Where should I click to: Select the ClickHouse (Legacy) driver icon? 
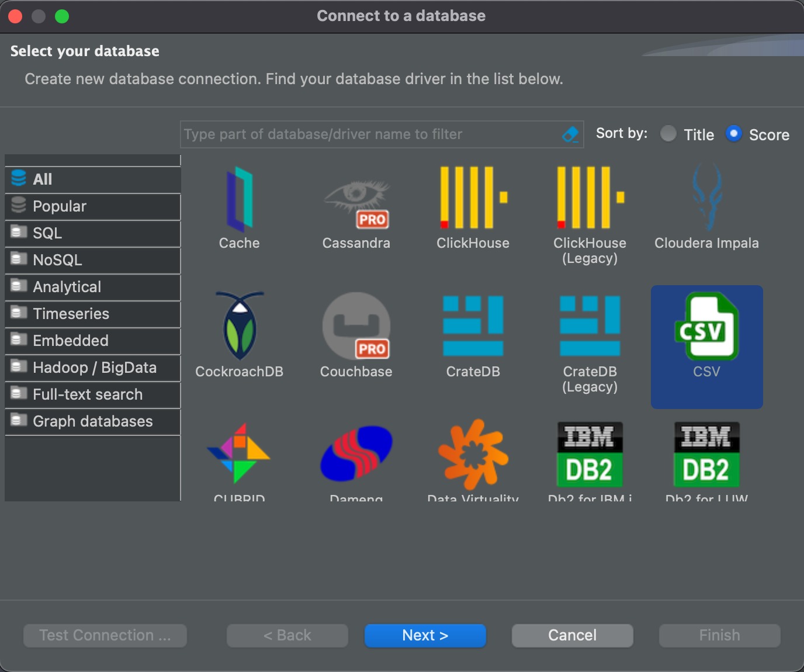pyautogui.click(x=590, y=198)
